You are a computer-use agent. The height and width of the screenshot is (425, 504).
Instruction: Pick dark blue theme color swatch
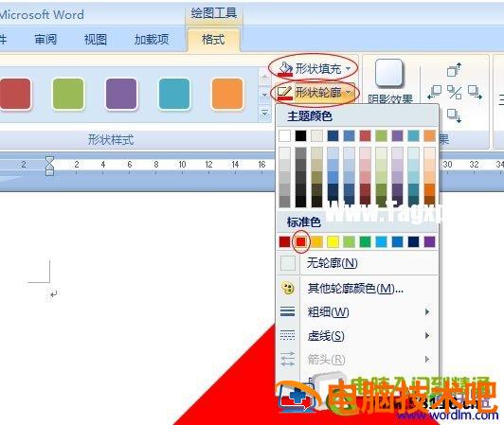coord(333,135)
